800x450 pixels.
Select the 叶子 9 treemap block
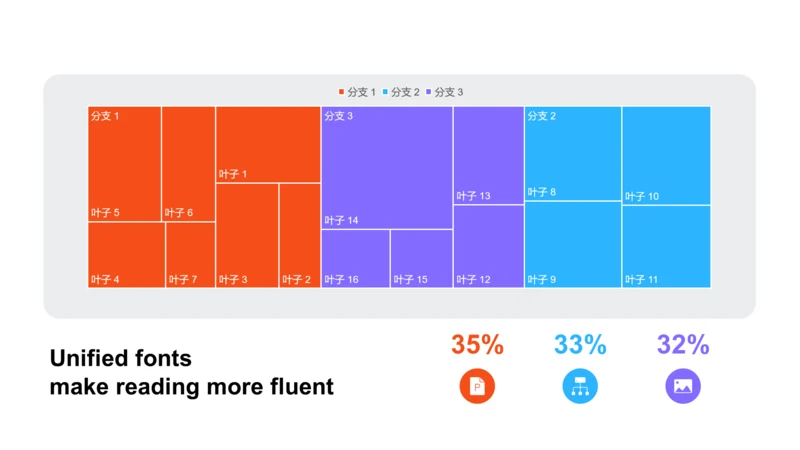click(573, 244)
